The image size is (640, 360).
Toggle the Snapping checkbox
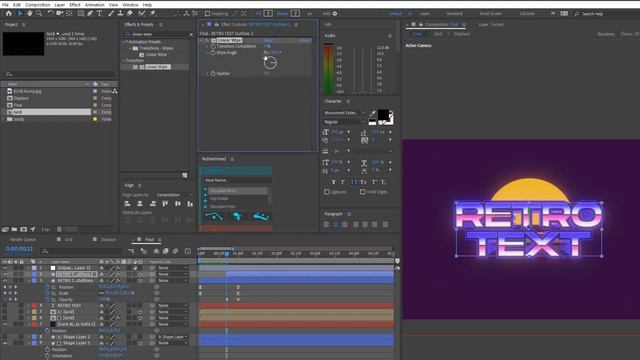click(x=207, y=13)
